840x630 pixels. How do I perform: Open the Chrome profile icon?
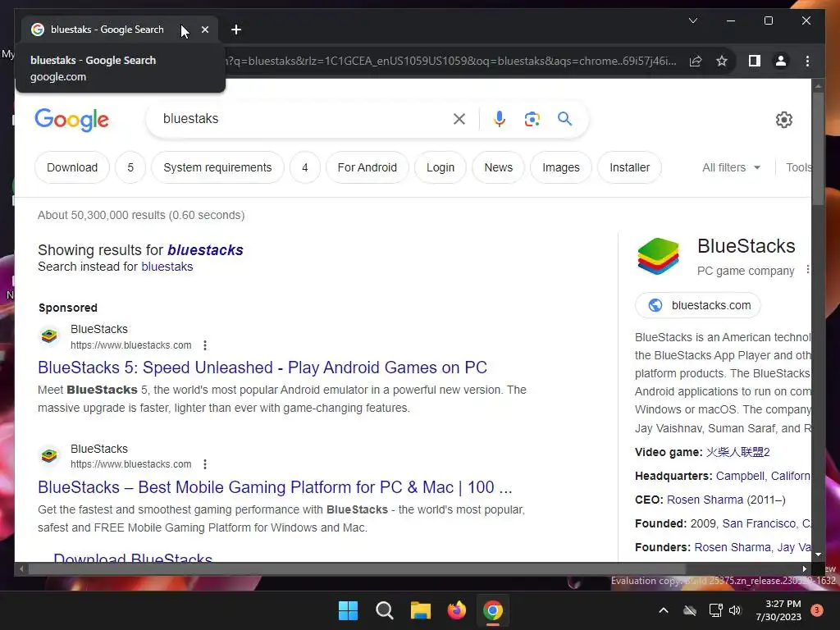781,61
